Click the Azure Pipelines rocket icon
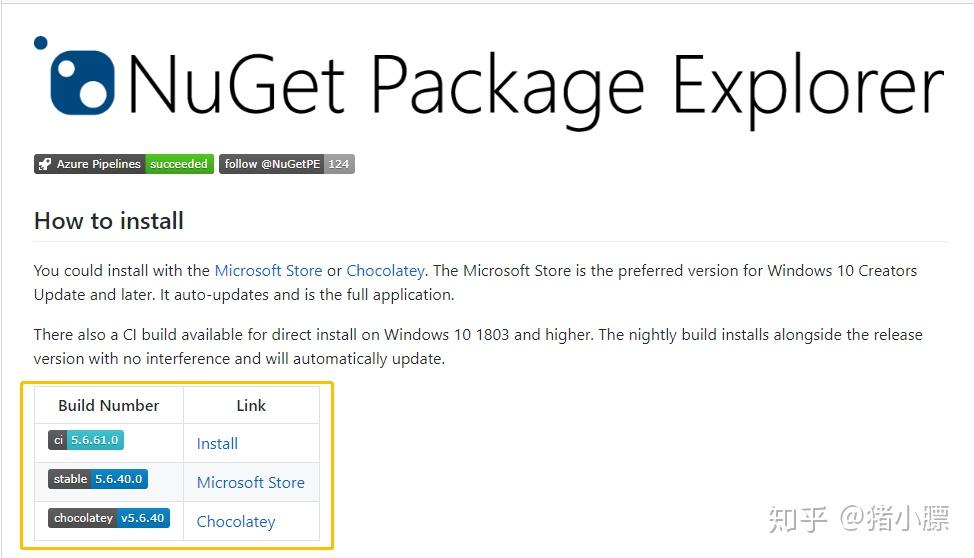 coord(44,164)
